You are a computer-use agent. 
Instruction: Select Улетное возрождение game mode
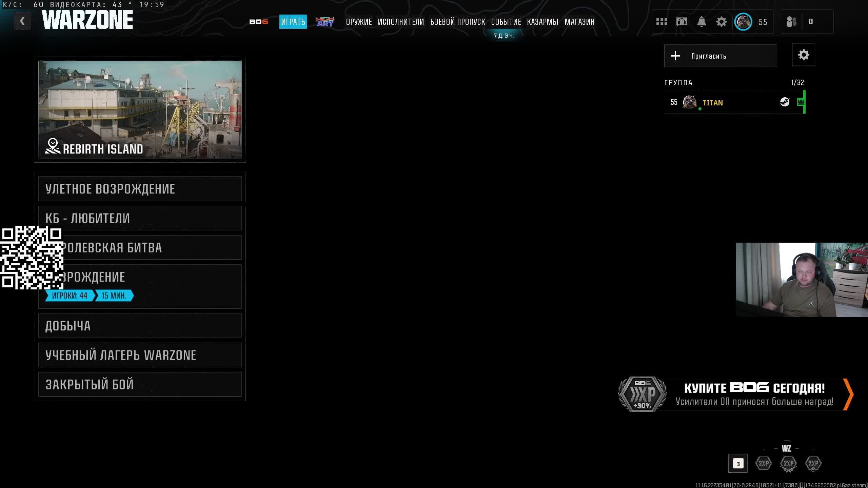[140, 189]
